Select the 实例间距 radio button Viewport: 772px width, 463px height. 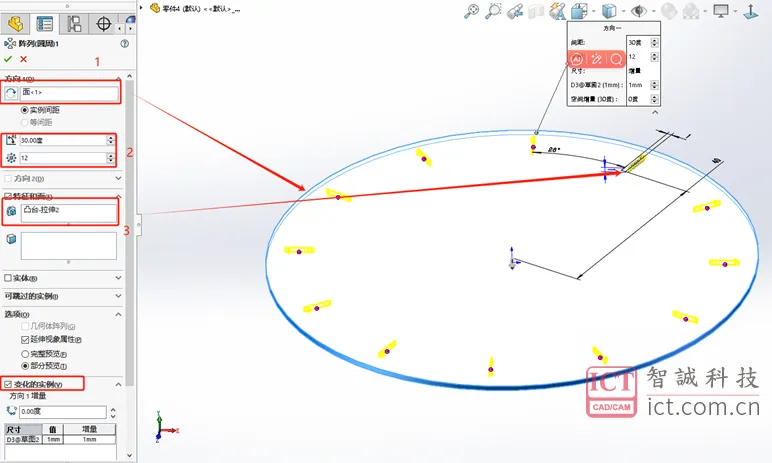point(25,110)
